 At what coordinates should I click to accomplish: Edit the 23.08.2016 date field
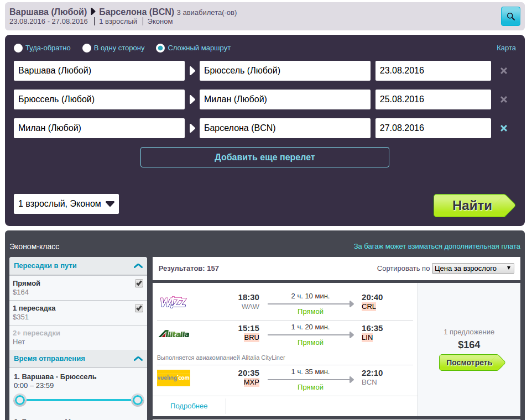[x=433, y=71]
